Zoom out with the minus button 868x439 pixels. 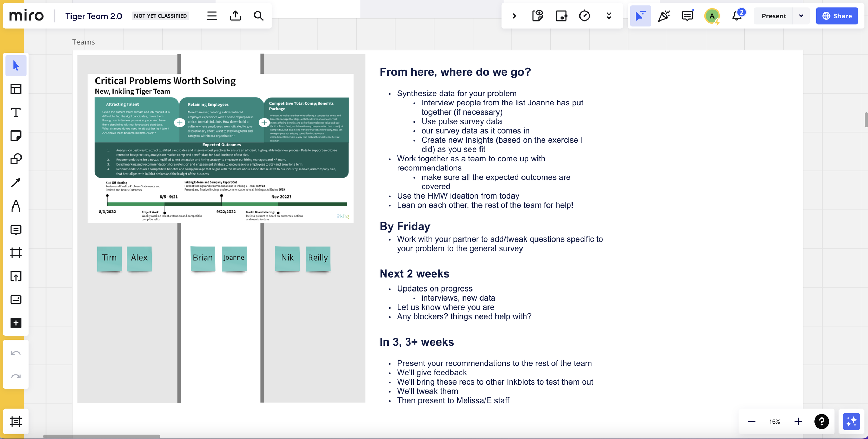(x=751, y=422)
